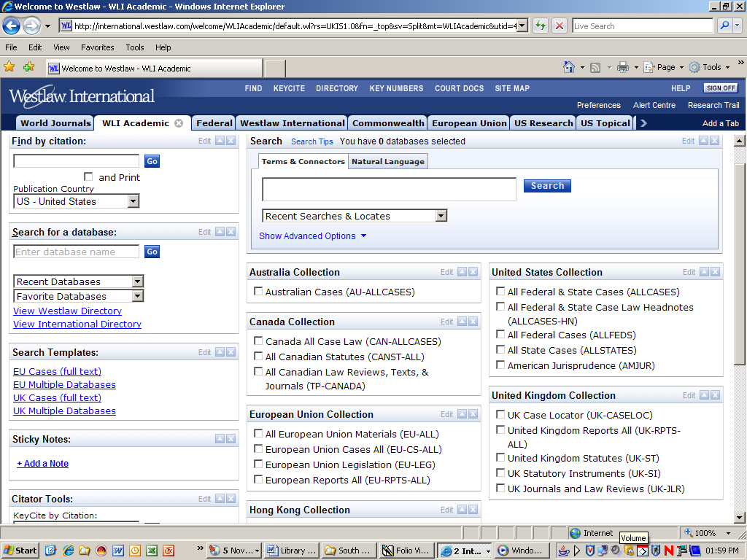Click the blue Search button
The width and height of the screenshot is (747, 560).
tap(547, 186)
